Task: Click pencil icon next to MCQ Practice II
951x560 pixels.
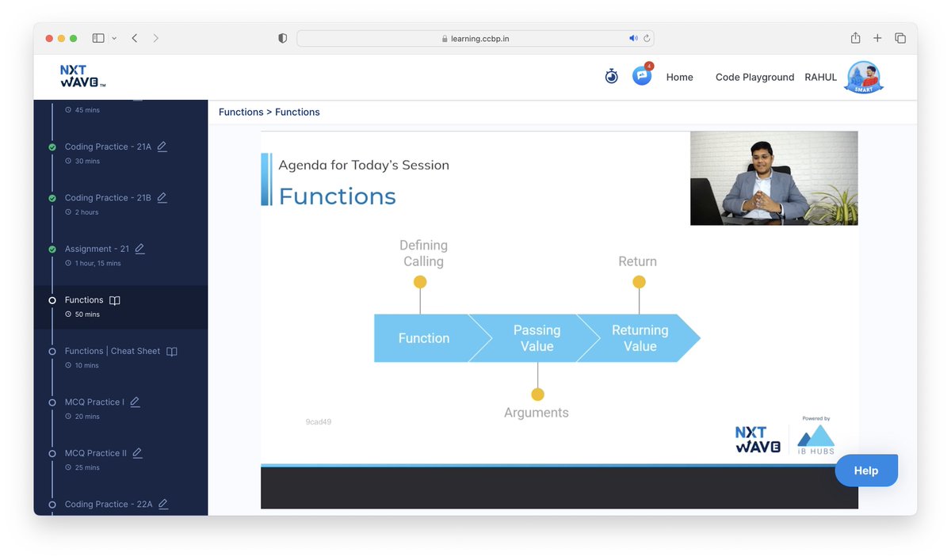Action: coord(137,452)
